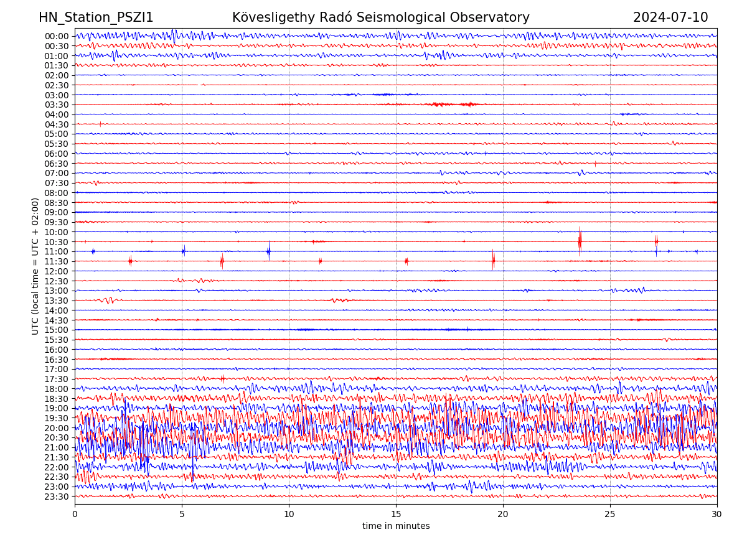Click the blue spike near minute 9 on 11:00 trace
747x560 pixels.
coord(268,251)
